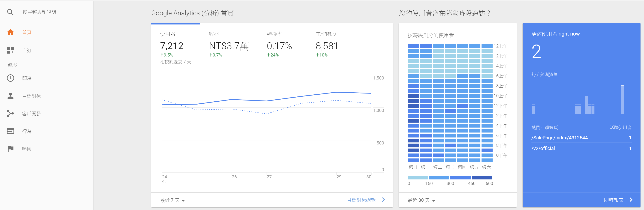Expand the 最近 7 天 date range dropdown
The width and height of the screenshot is (644, 210).
[x=172, y=200]
